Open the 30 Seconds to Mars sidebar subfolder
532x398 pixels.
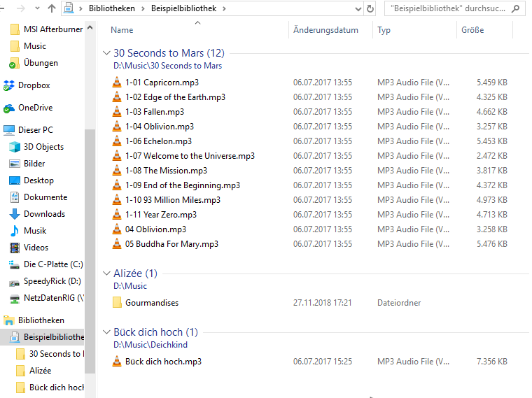pos(50,354)
